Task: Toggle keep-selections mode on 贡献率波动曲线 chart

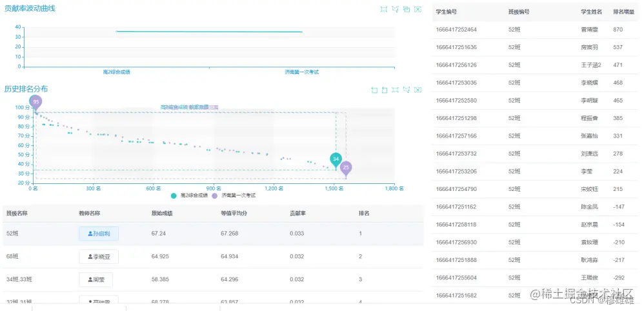Action: pyautogui.click(x=407, y=10)
